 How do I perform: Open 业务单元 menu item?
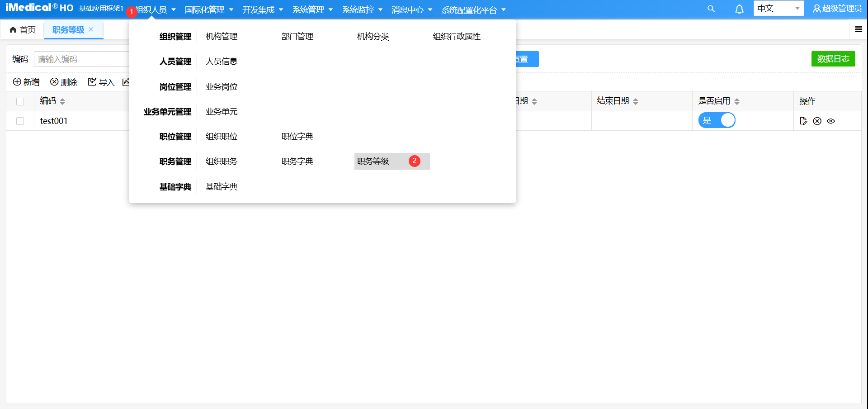222,112
